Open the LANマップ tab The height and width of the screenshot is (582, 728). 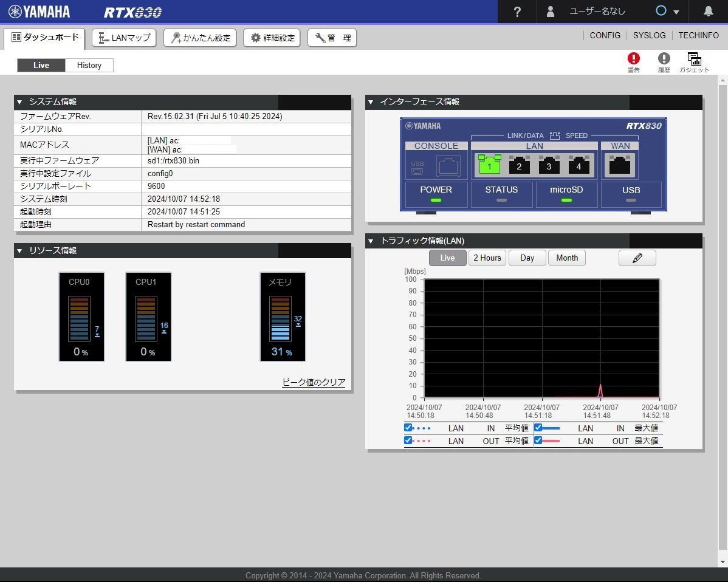click(124, 38)
